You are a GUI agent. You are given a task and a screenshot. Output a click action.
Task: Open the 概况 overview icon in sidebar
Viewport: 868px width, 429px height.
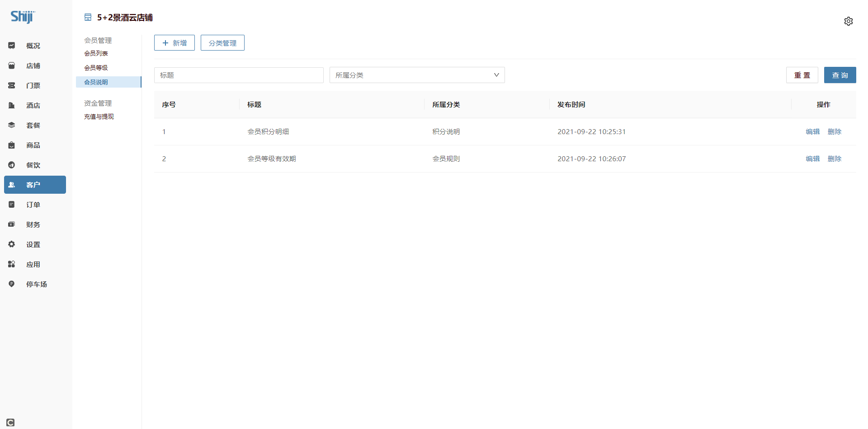(x=12, y=46)
